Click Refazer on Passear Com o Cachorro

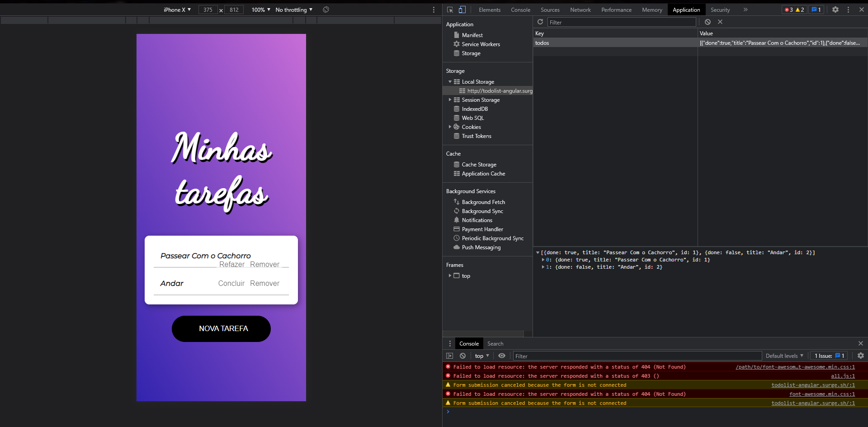point(232,265)
